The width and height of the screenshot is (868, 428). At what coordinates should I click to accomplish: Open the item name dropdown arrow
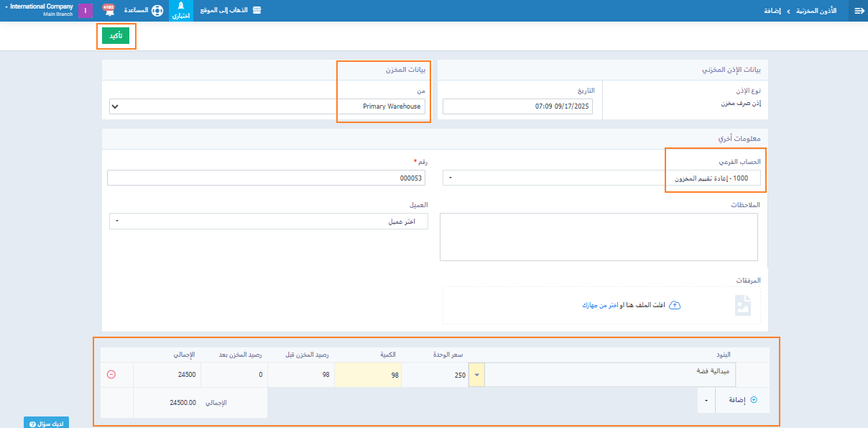477,375
